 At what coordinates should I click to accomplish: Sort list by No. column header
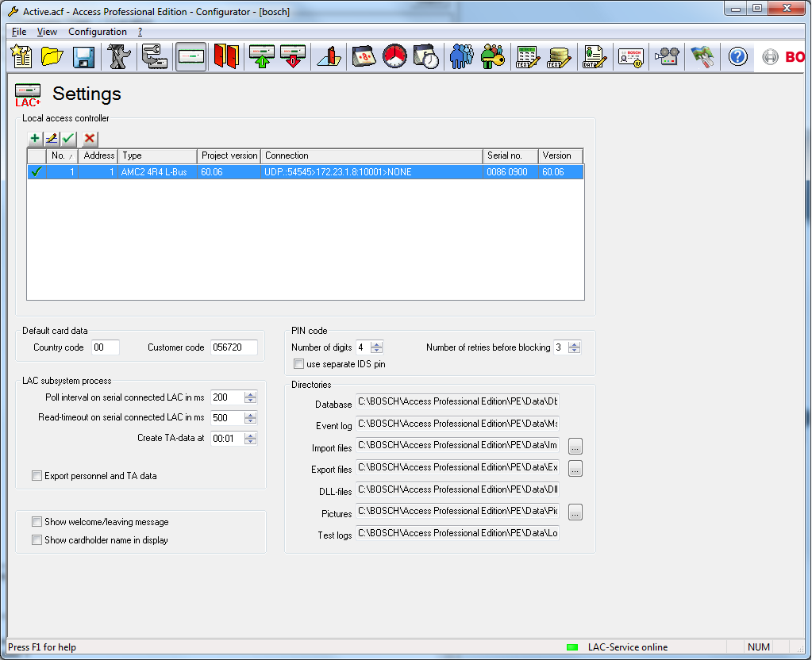pyautogui.click(x=62, y=155)
